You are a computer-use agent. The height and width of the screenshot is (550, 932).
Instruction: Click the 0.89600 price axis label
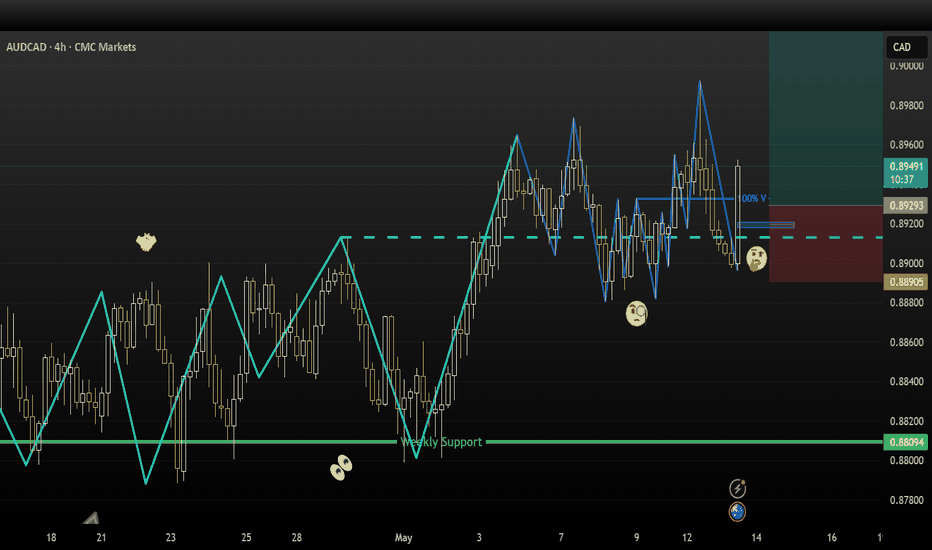tap(906, 144)
